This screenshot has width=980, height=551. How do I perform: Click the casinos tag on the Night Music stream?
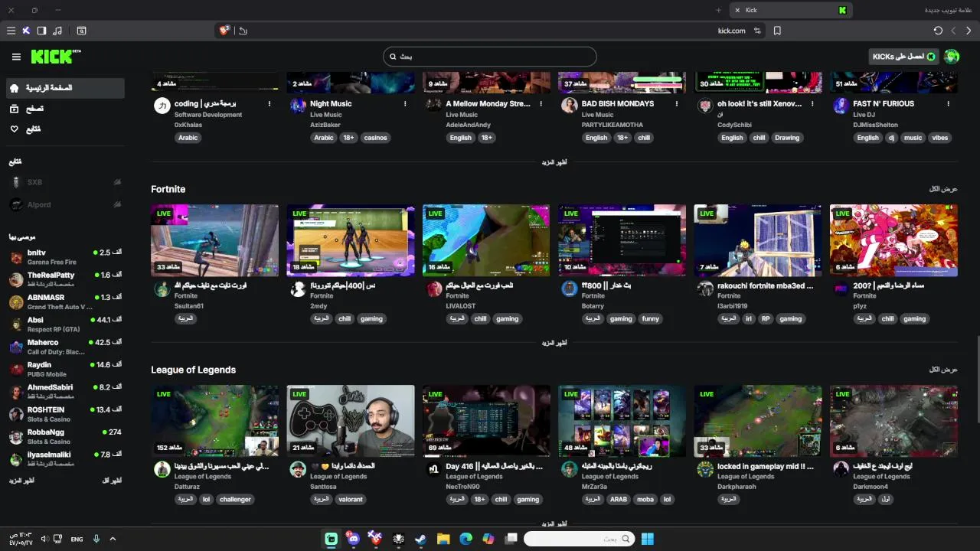[x=375, y=139]
